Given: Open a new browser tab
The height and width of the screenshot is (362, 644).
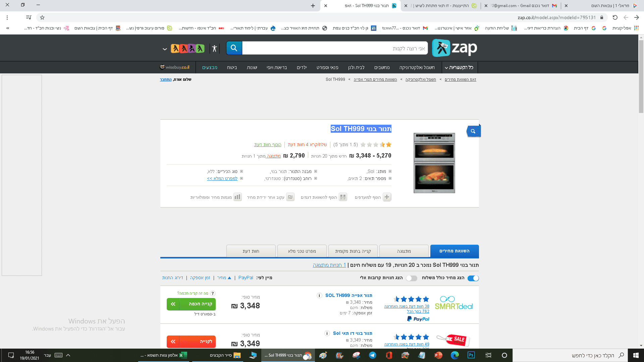Looking at the screenshot, I should pyautogui.click(x=313, y=6).
